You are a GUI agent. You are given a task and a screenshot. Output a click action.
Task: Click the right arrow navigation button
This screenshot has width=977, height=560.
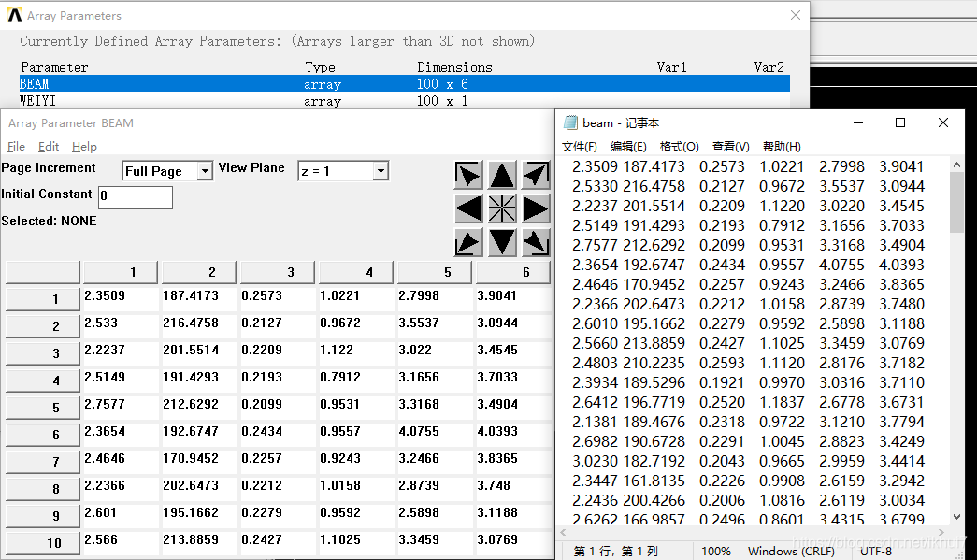[535, 208]
